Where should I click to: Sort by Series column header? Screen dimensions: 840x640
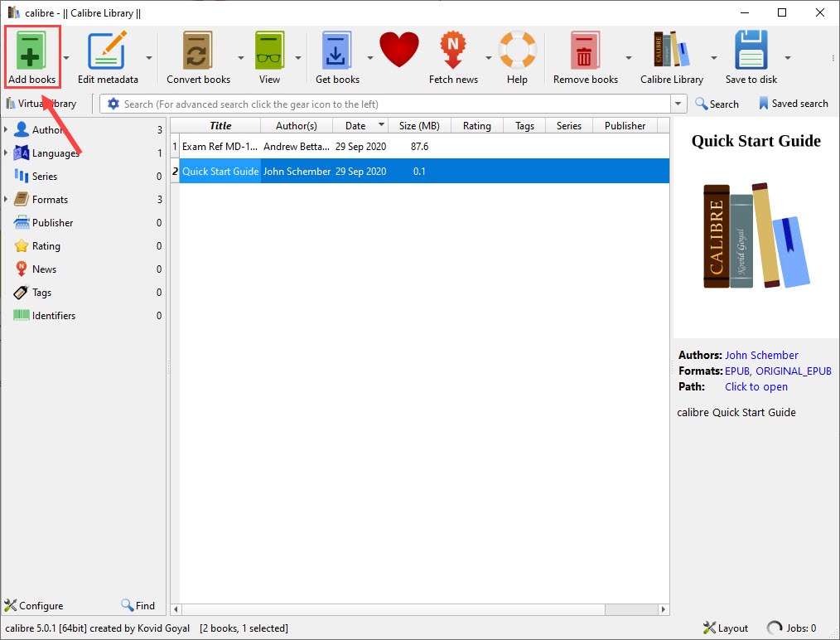569,125
